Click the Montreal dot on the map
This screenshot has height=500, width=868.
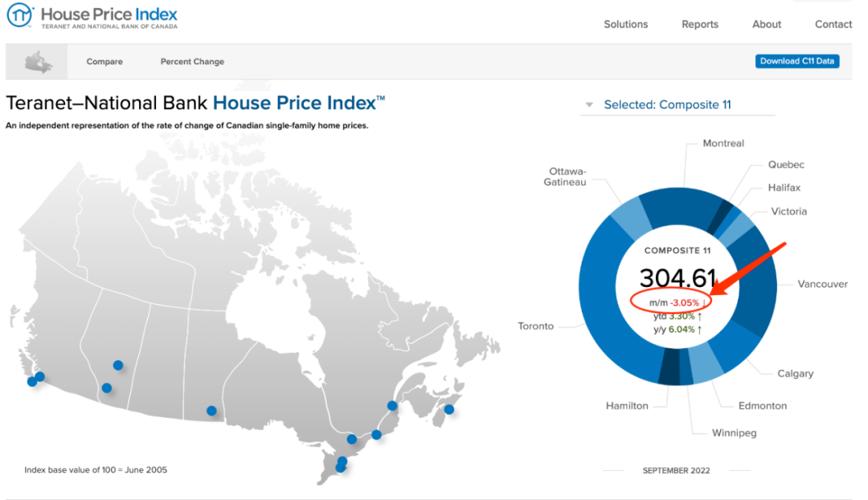(376, 435)
